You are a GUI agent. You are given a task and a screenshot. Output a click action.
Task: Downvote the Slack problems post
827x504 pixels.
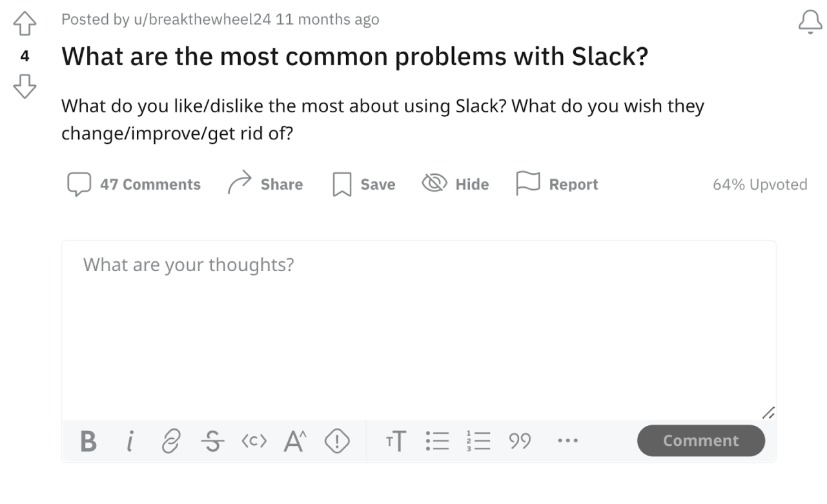[25, 86]
